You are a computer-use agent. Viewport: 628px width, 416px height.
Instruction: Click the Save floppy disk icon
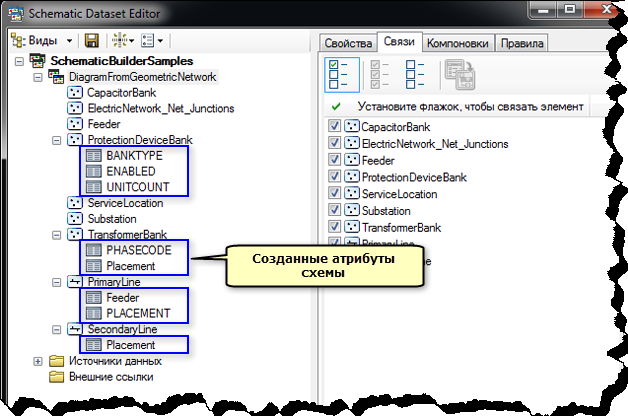tap(92, 41)
